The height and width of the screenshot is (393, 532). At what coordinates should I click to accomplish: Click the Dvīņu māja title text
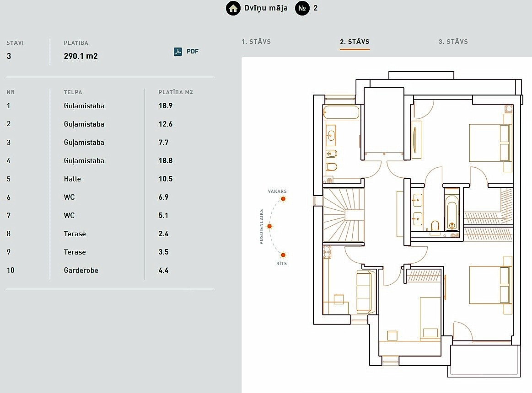266,8
